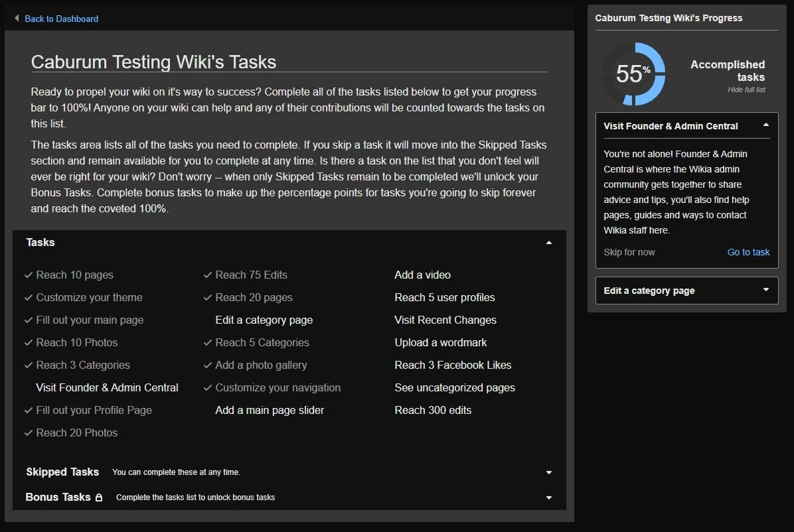
Task: Click the checkmark beside Fill out your Profile Page
Action: click(x=29, y=410)
